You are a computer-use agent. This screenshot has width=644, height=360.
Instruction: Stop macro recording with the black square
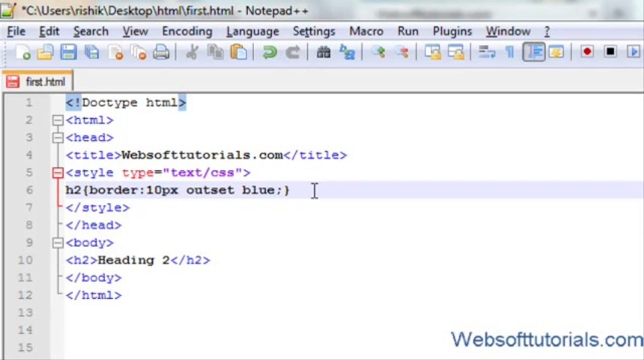coord(610,52)
